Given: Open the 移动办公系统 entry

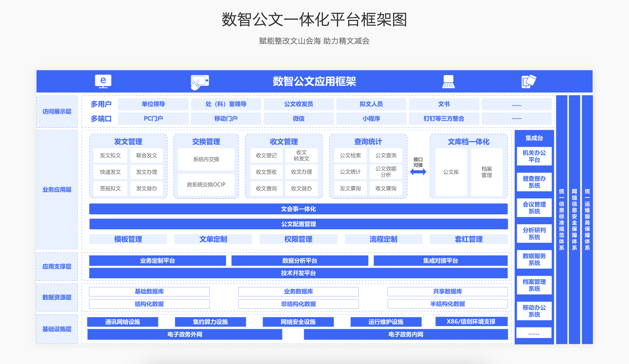Looking at the screenshot, I should click(534, 311).
